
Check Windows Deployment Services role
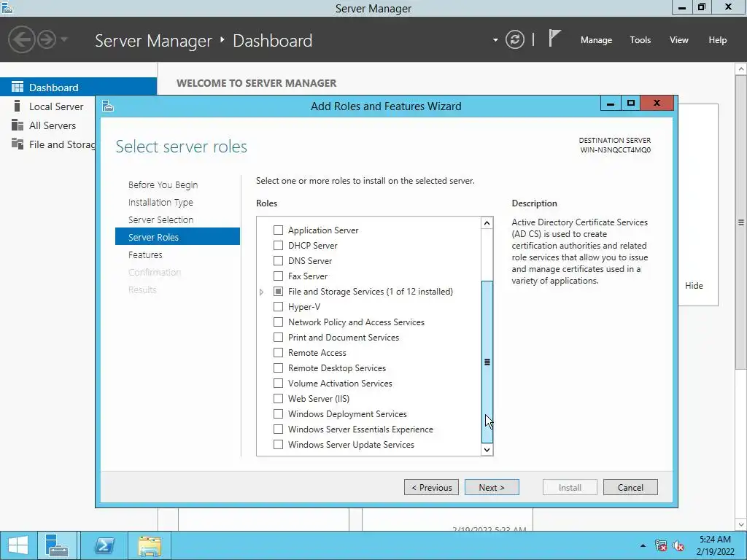click(278, 414)
